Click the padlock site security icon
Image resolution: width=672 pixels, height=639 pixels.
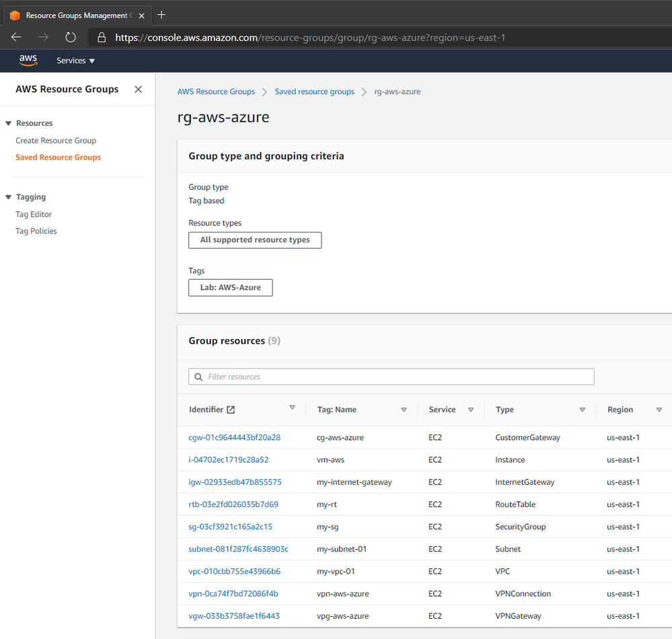click(x=102, y=37)
